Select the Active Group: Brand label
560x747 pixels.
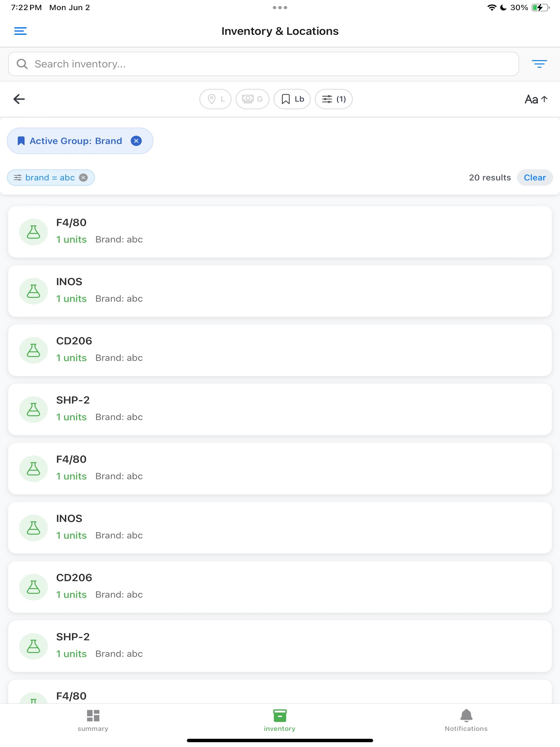click(x=76, y=141)
